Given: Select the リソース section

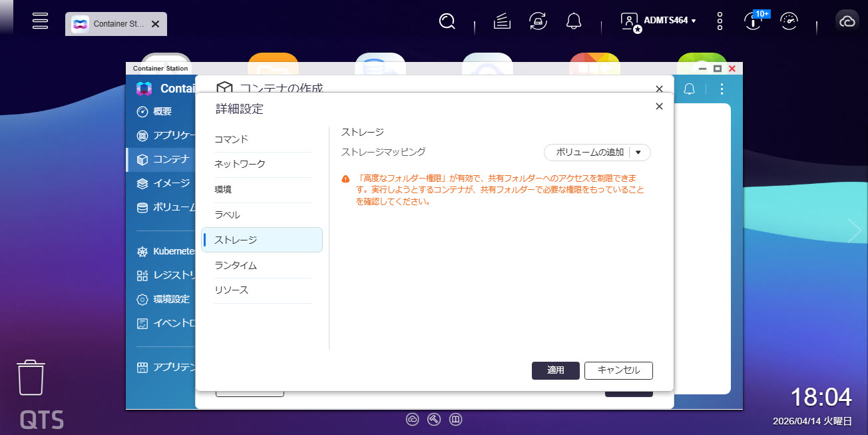Looking at the screenshot, I should tap(231, 290).
